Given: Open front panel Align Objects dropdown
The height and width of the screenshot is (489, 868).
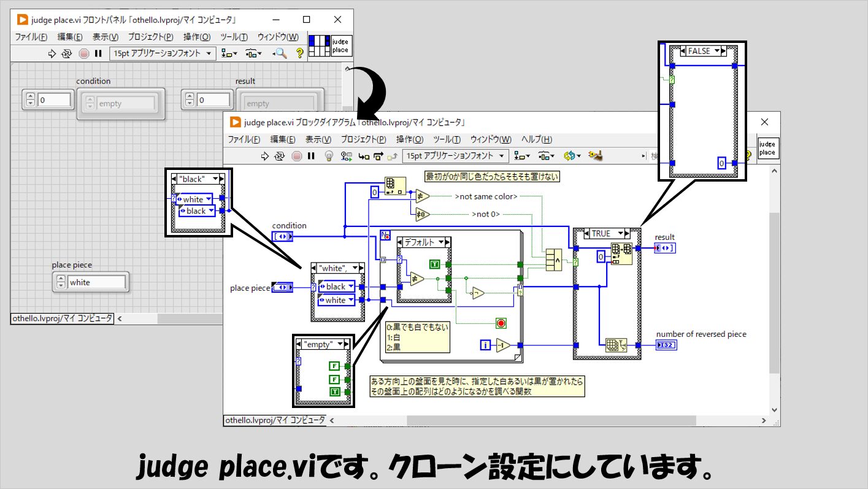Looking at the screenshot, I should [x=231, y=53].
